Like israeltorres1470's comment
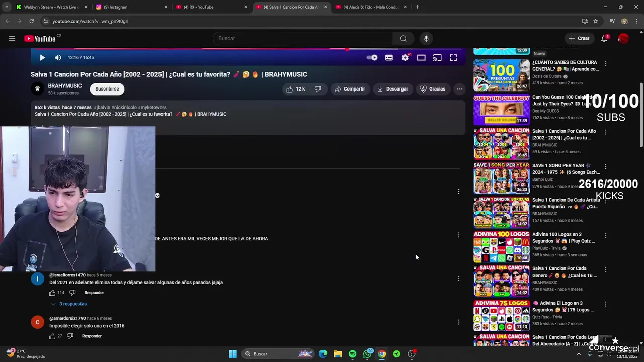644x362 pixels. click(x=52, y=293)
